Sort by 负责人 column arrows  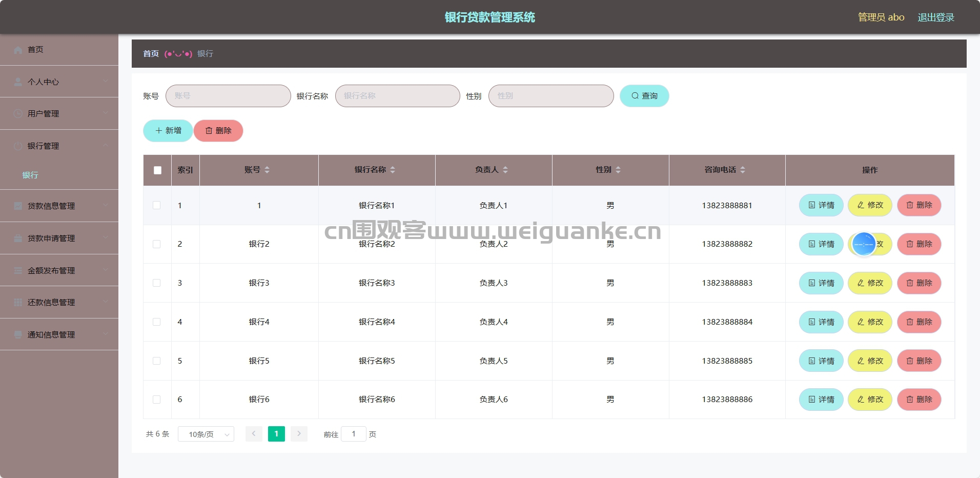click(x=505, y=170)
